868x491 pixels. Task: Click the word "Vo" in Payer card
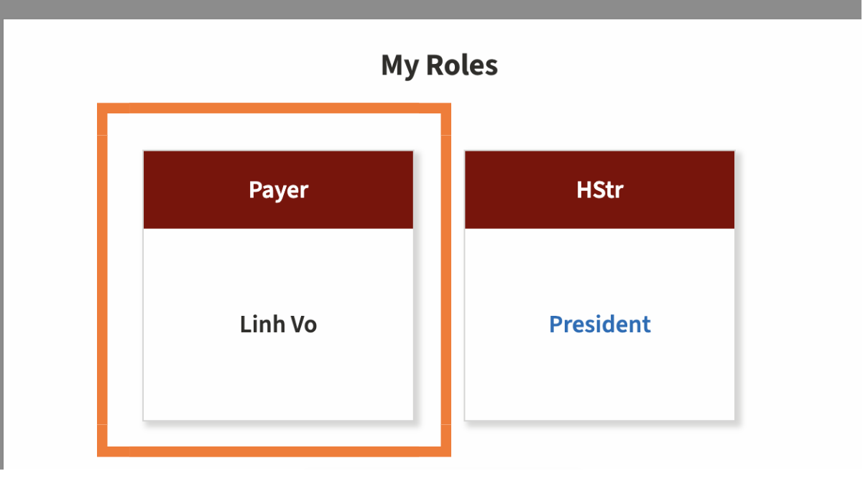[x=302, y=324]
